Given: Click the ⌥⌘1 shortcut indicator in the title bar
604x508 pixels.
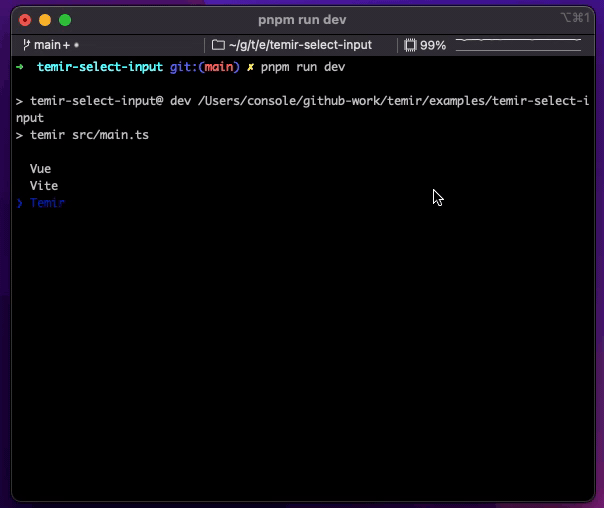Looking at the screenshot, I should coord(575,18).
